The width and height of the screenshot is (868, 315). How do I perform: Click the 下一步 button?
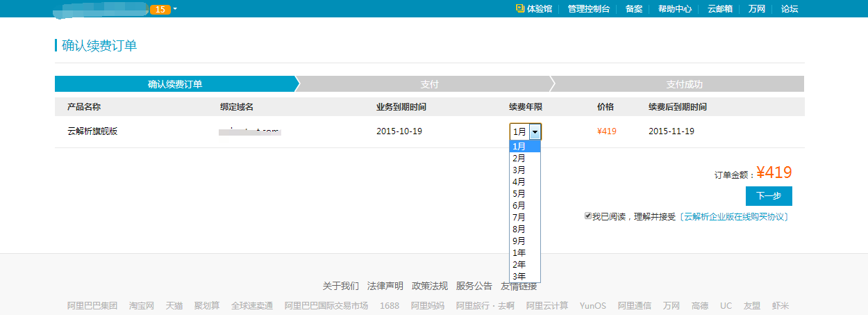[769, 196]
